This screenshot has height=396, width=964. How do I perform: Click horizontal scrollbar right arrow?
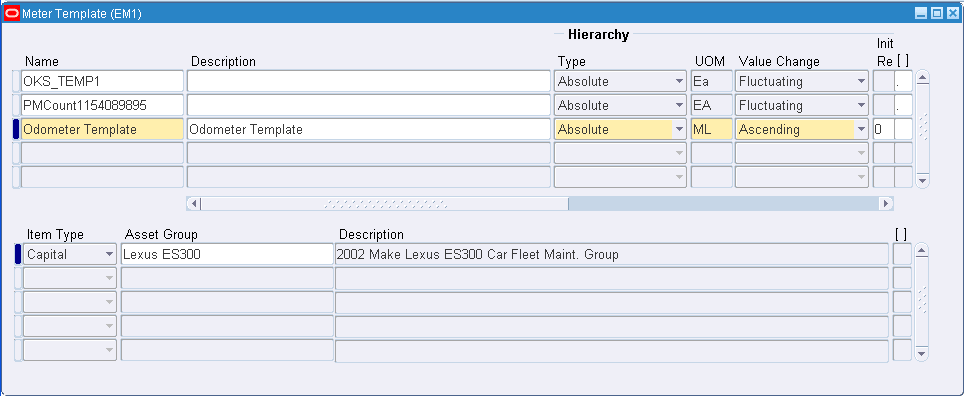pos(886,204)
